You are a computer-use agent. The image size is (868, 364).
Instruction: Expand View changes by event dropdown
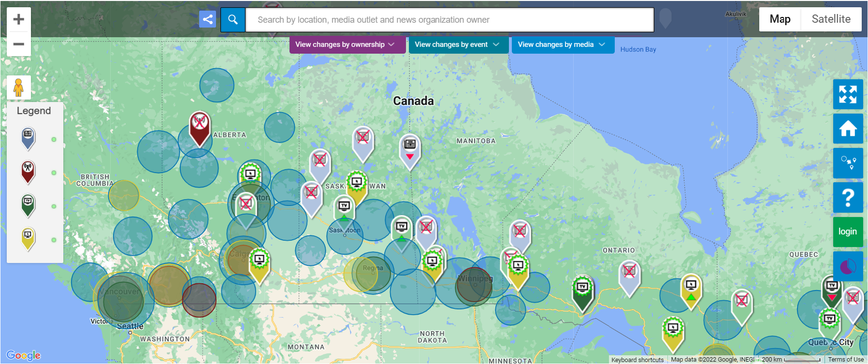457,44
